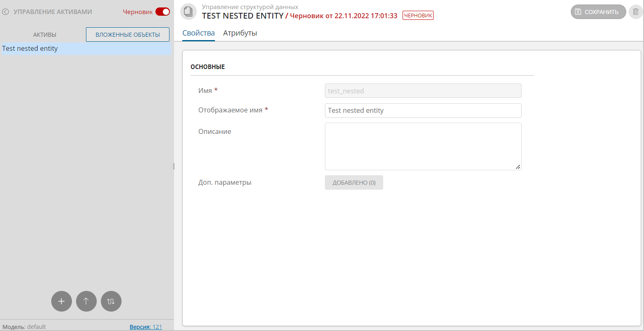Open the Атрибуты tab
The height and width of the screenshot is (331, 644).
coord(240,33)
